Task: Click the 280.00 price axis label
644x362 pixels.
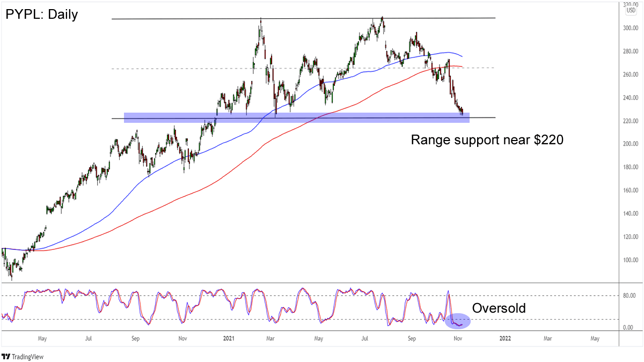Action: pyautogui.click(x=631, y=51)
